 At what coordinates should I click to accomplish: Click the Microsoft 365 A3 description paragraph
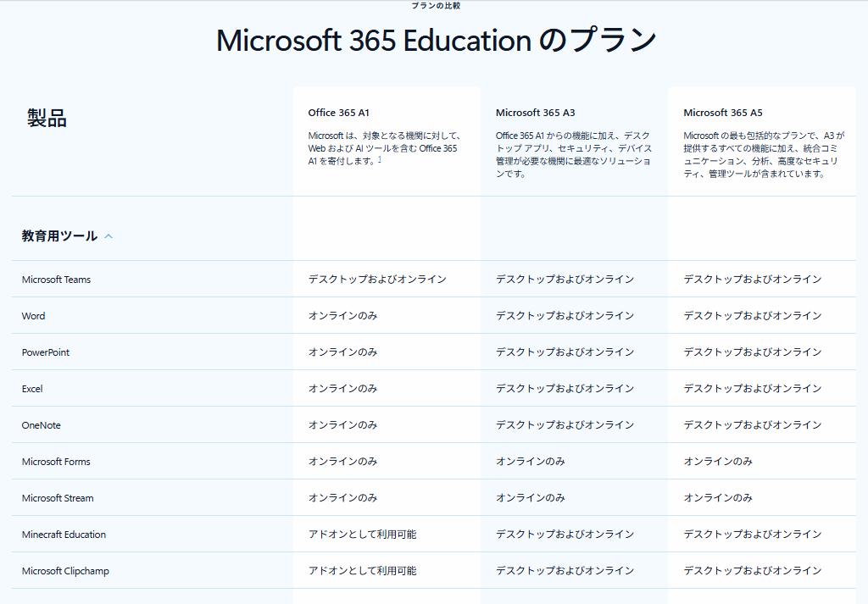(x=574, y=154)
